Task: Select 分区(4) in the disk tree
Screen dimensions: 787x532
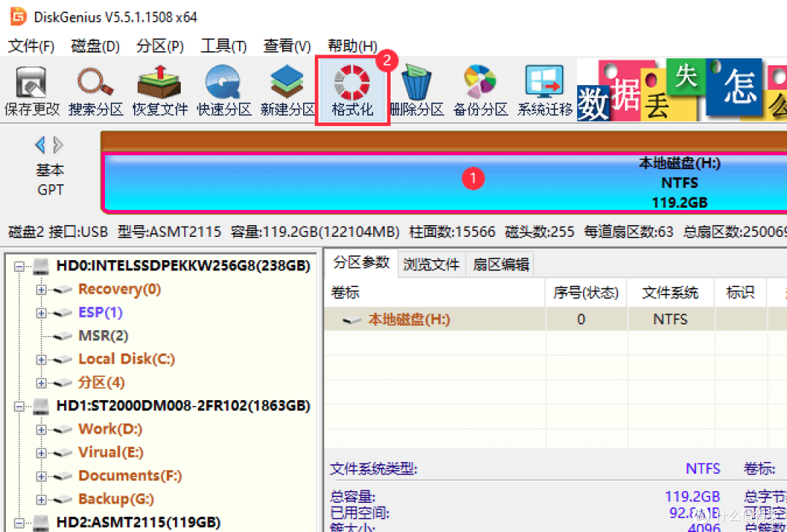Action: [101, 382]
